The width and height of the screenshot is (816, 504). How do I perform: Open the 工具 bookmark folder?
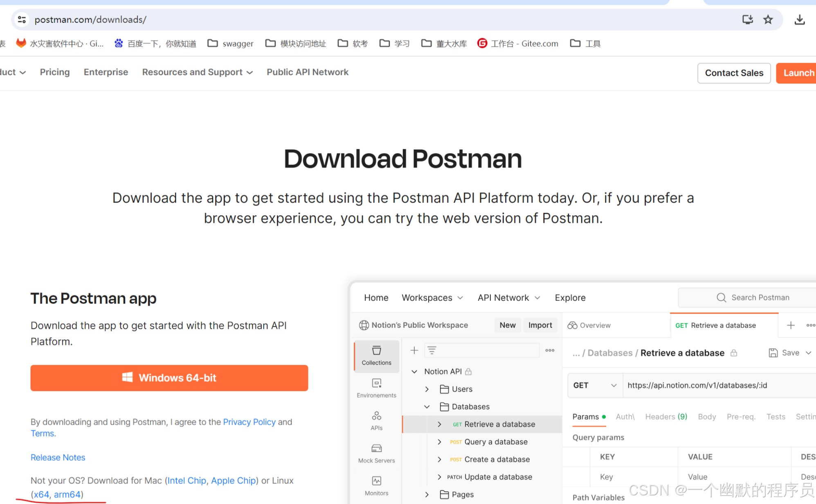coord(585,43)
